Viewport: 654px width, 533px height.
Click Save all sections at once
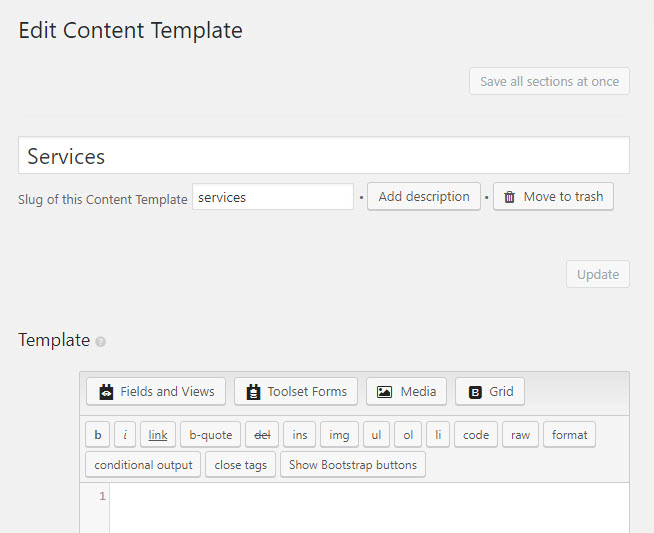[x=549, y=81]
